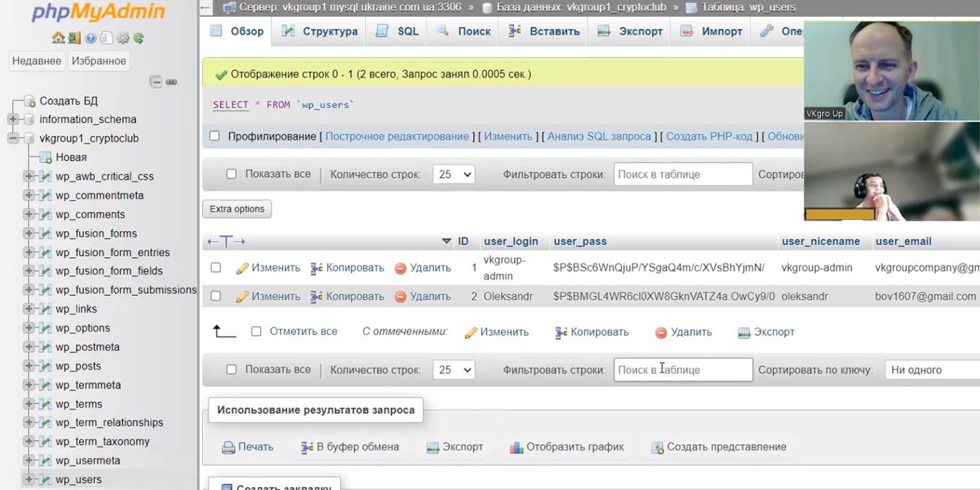Click red delete icon for vkgroup-admin row
Image resolution: width=980 pixels, height=490 pixels.
click(401, 268)
